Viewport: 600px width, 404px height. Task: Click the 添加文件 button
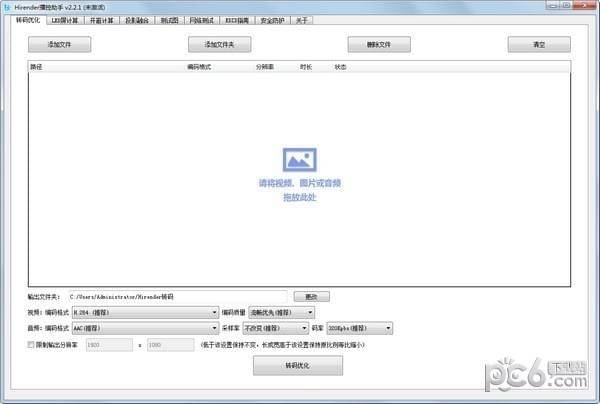pyautogui.click(x=59, y=44)
